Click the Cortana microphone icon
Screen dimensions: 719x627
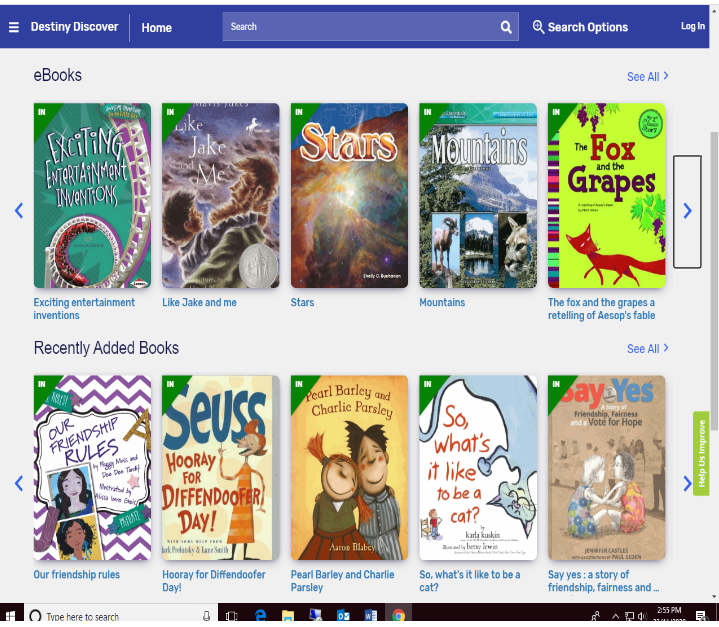pos(206,616)
